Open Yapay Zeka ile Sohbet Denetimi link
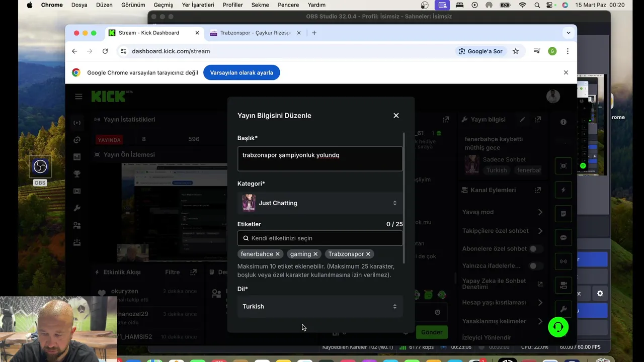This screenshot has width=644, height=362. click(502, 284)
